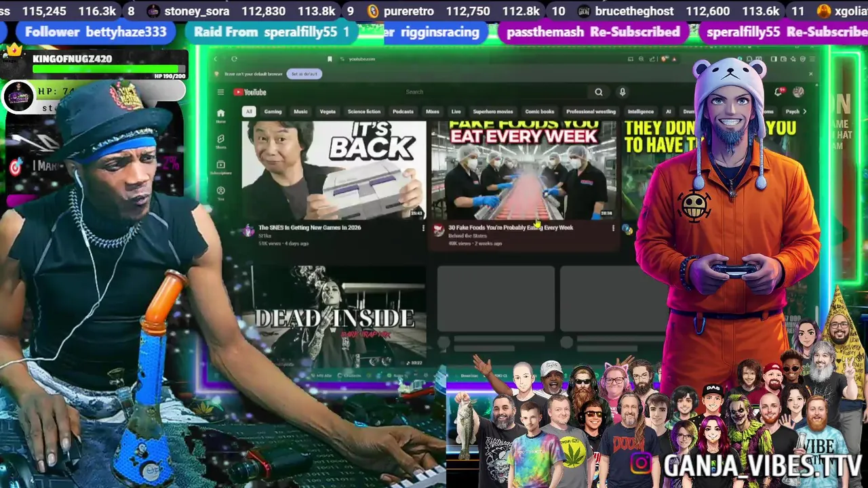This screenshot has height=488, width=868.
Task: Click the Brave Rewards triangle icon
Action: tap(674, 59)
